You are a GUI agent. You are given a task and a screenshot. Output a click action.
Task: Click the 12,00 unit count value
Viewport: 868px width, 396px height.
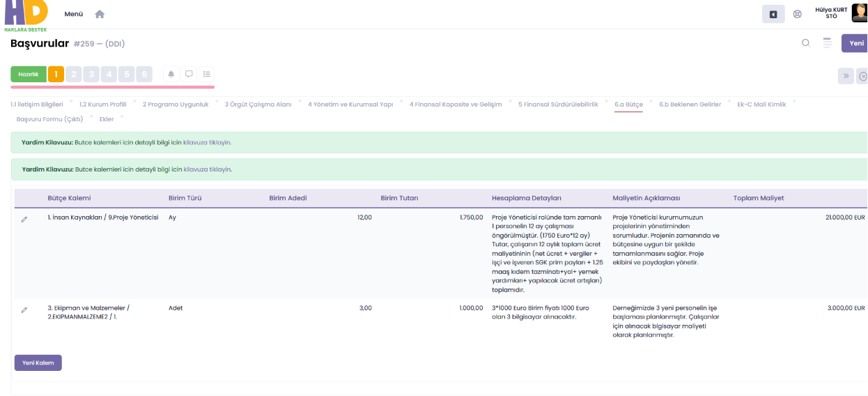tap(364, 218)
